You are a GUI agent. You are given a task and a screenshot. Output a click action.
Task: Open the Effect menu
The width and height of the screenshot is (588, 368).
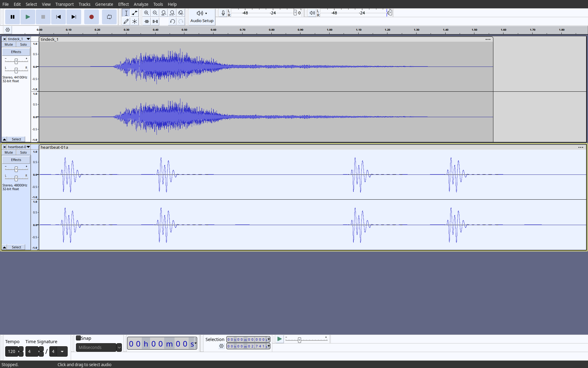[x=123, y=4]
